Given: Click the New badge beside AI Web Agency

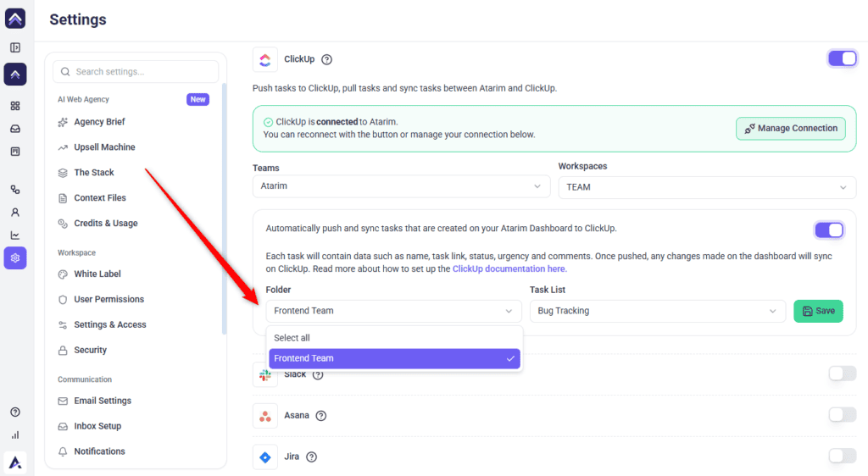Looking at the screenshot, I should [x=198, y=99].
